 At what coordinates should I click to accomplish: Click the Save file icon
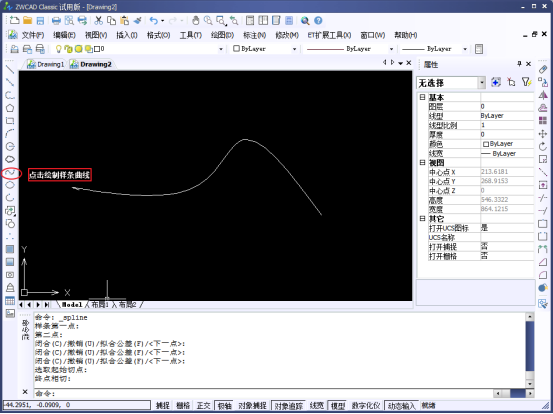[x=40, y=20]
